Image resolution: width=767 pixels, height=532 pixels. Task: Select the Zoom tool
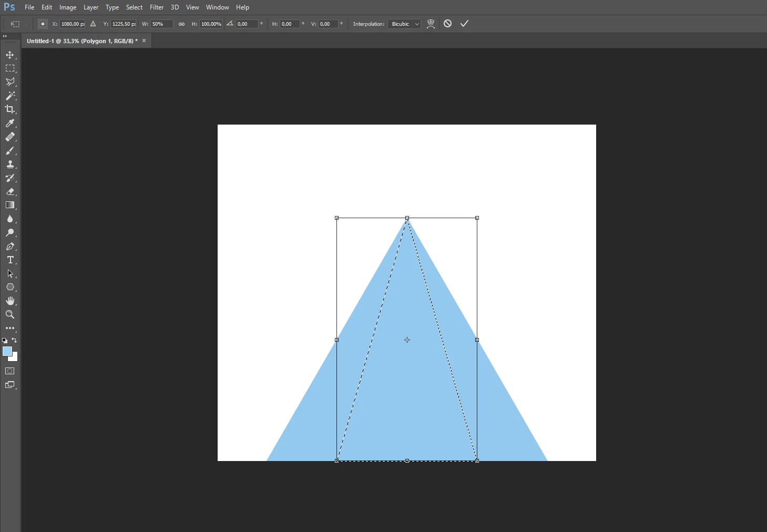(x=10, y=314)
